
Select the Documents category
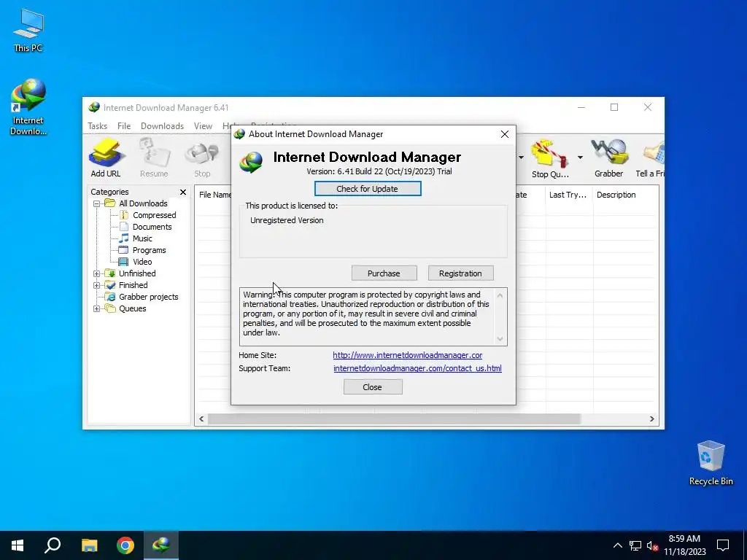pos(152,227)
